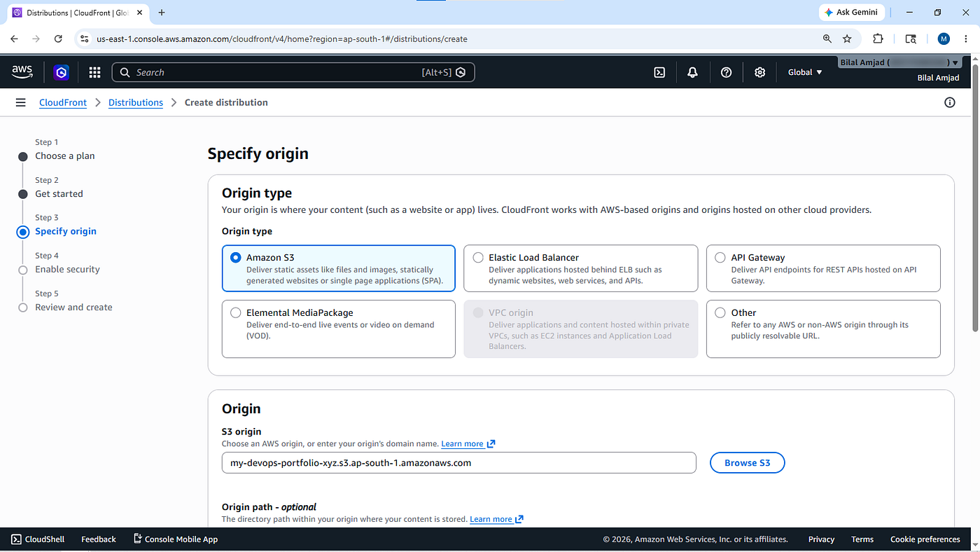Open Chrome's three-dot menu

[967, 39]
